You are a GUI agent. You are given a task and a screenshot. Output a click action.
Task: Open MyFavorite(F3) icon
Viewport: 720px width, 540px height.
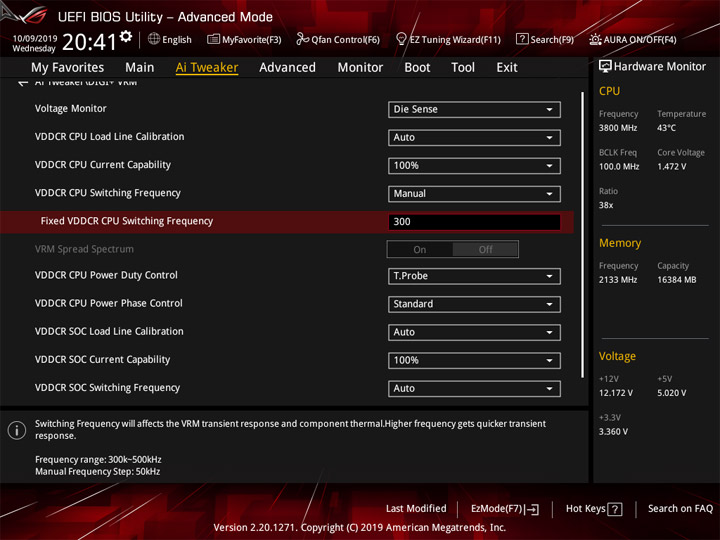coord(213,39)
